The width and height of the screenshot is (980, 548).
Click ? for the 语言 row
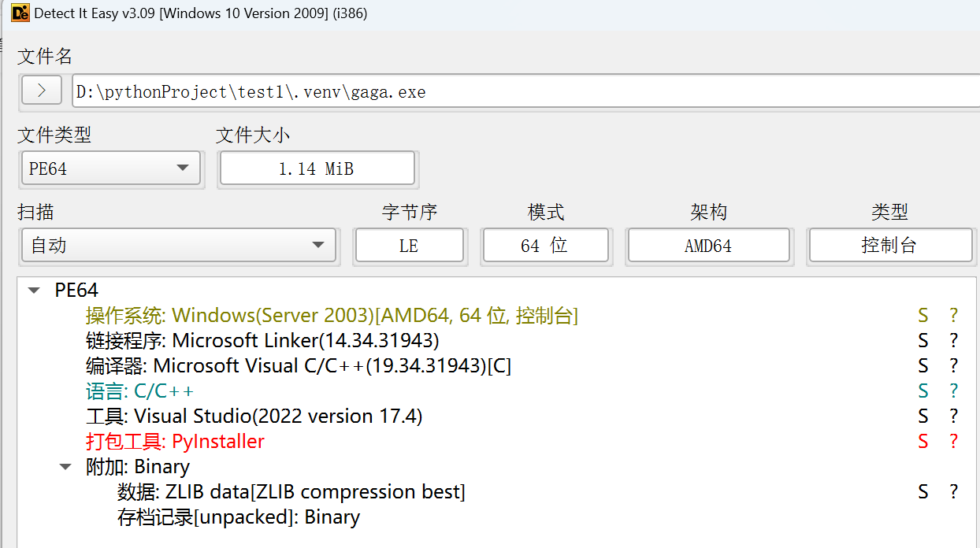tap(953, 391)
